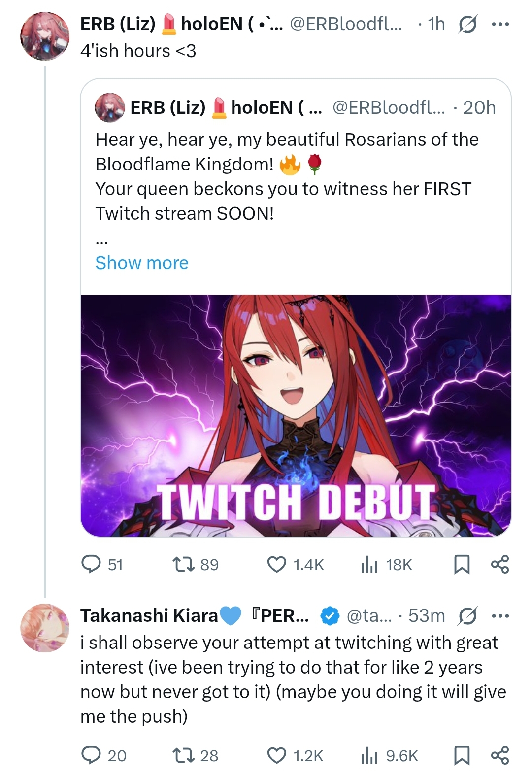Open the Twitch Debut image
Viewport: 532px width, 780px height.
click(x=296, y=415)
